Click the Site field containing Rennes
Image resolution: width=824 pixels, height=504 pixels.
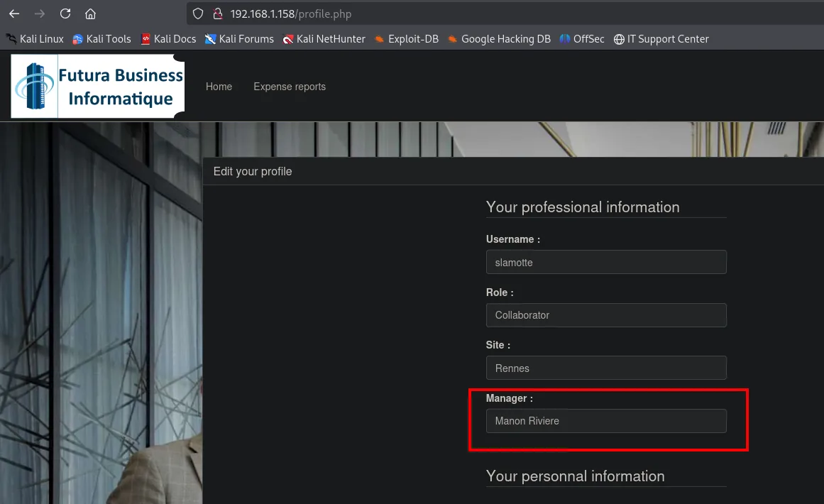(x=606, y=368)
